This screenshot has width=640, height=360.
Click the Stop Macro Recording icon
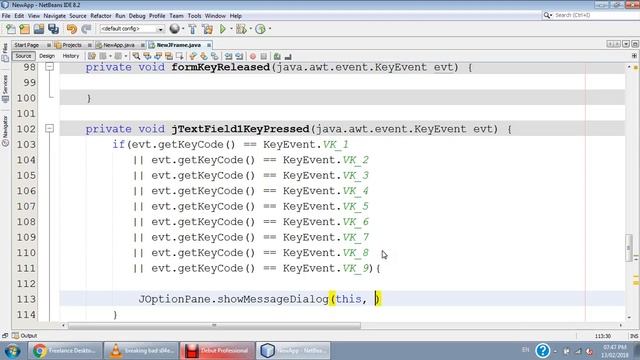[264, 56]
